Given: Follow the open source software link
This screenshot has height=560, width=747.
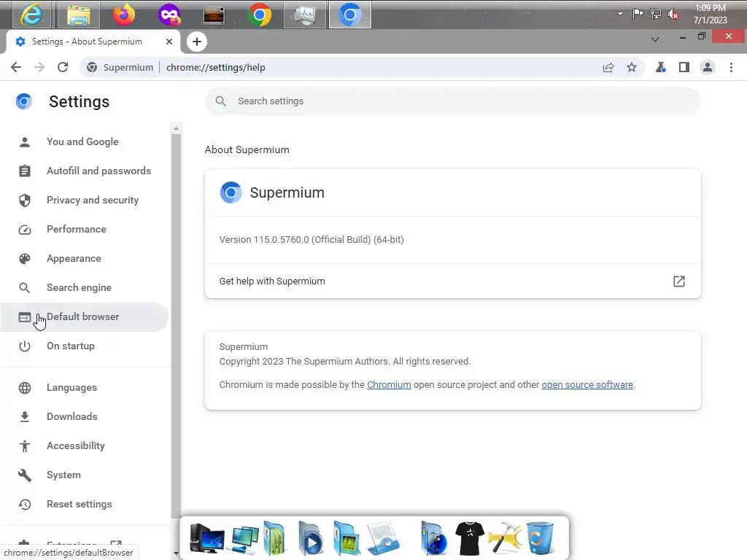Looking at the screenshot, I should point(587,385).
